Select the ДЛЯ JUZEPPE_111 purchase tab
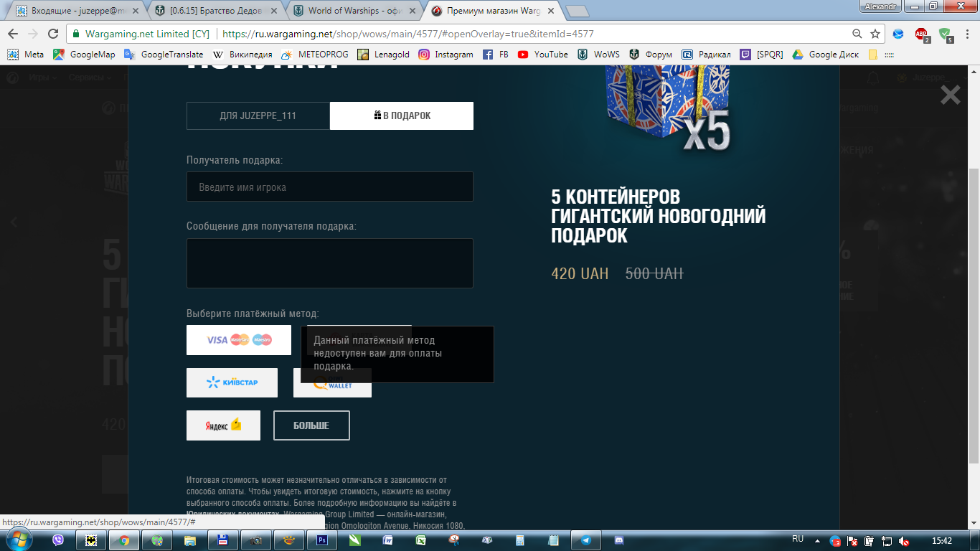This screenshot has width=980, height=551. [x=258, y=116]
